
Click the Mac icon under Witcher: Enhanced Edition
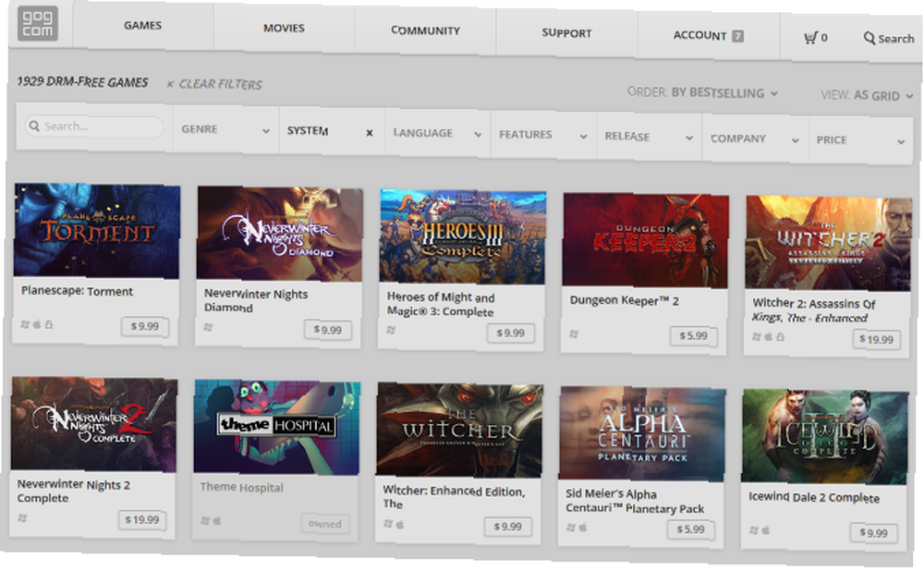tap(400, 524)
